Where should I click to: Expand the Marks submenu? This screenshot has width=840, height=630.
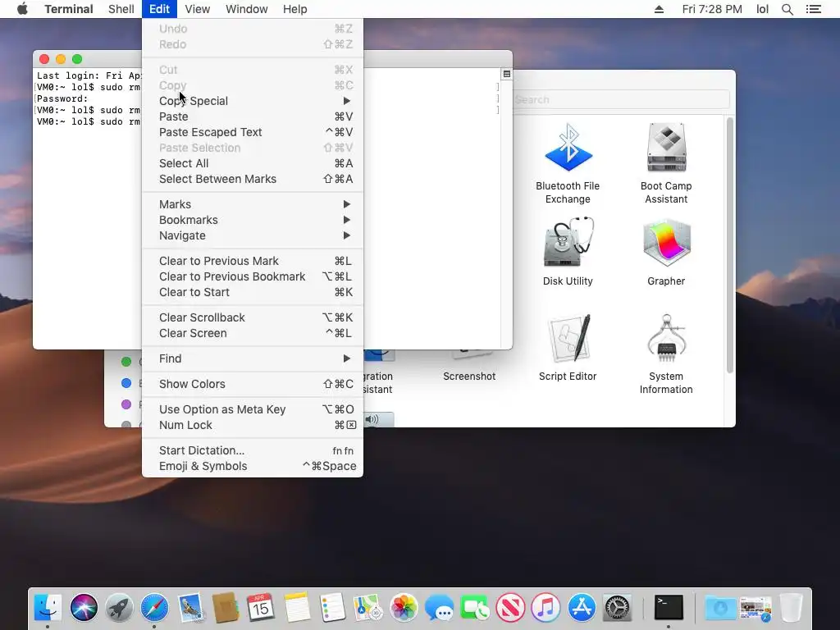(253, 204)
